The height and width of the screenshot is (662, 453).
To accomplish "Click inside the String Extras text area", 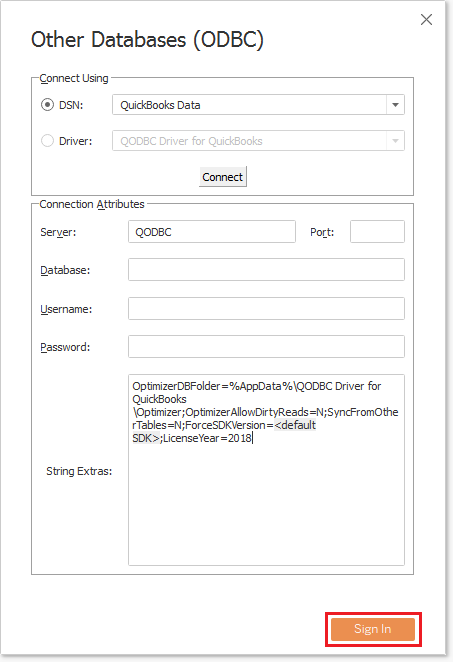I will [x=266, y=469].
